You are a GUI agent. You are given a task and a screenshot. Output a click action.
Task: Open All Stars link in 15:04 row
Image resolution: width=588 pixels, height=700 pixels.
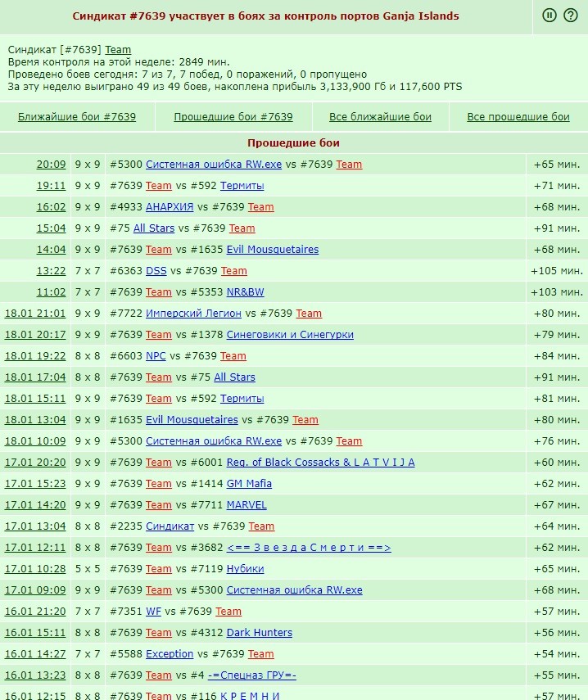coord(154,228)
